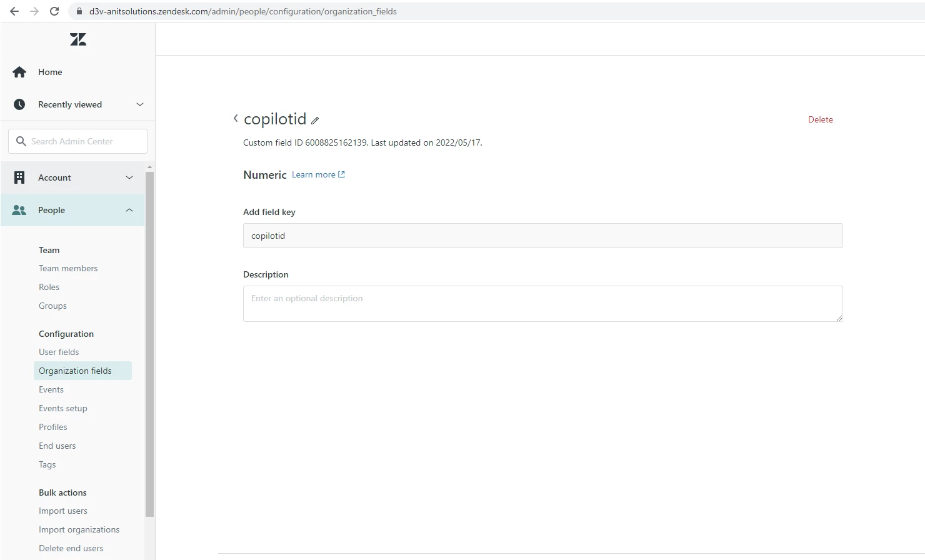Click the Add field key input
The image size is (925, 560).
[542, 236]
